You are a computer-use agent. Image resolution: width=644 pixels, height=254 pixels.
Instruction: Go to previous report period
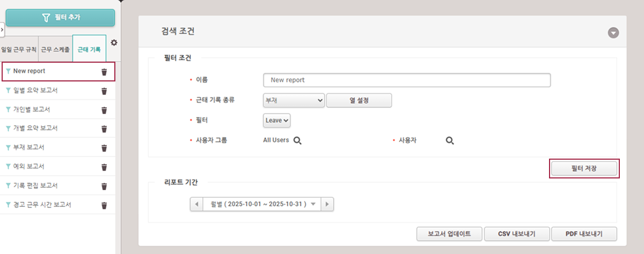(196, 204)
